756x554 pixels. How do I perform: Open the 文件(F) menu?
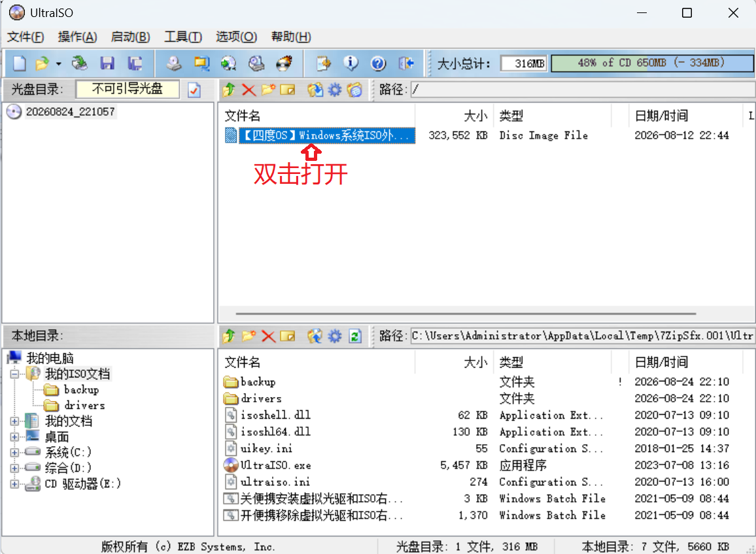tap(26, 37)
